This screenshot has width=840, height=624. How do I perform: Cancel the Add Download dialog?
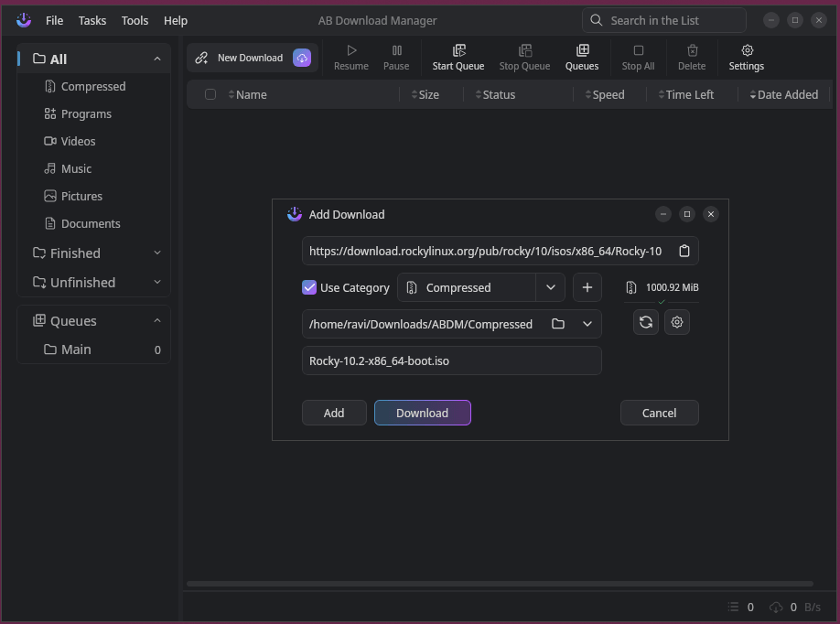659,413
